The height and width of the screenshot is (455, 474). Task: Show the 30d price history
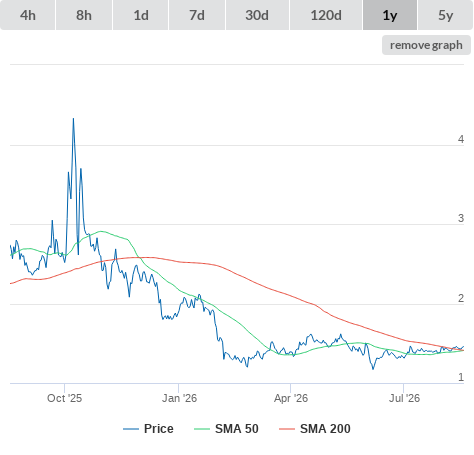coord(257,15)
